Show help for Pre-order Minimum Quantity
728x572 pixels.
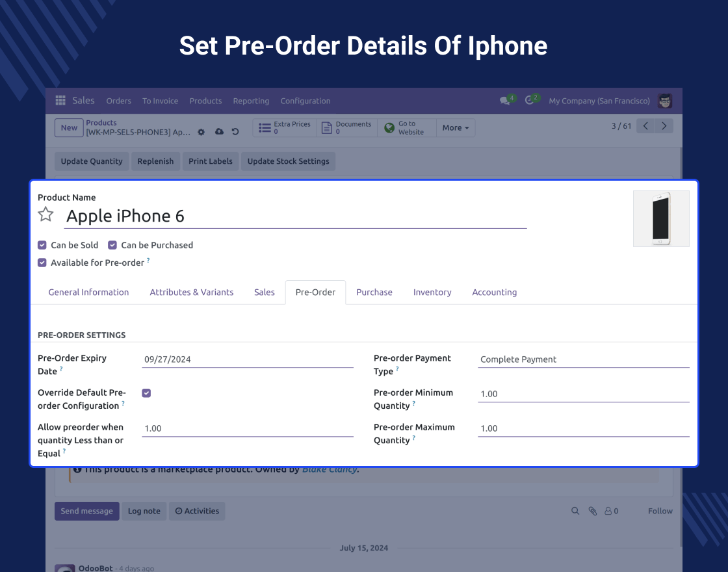point(413,404)
